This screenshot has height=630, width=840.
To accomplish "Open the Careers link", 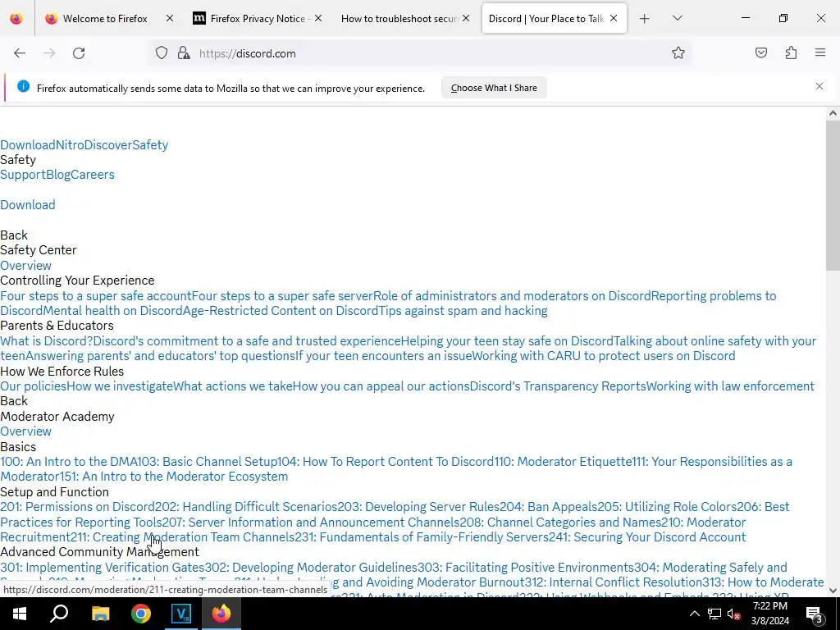I will pyautogui.click(x=92, y=175).
